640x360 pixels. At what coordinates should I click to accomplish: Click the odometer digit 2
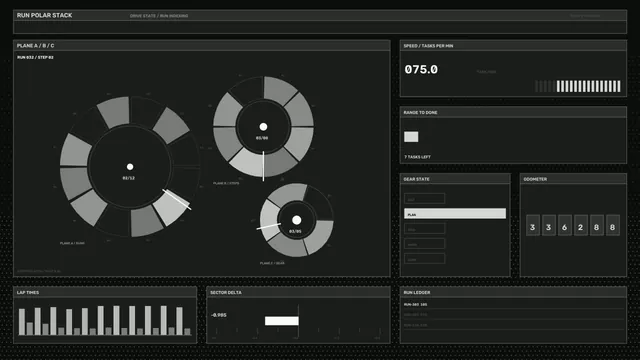[580, 226]
